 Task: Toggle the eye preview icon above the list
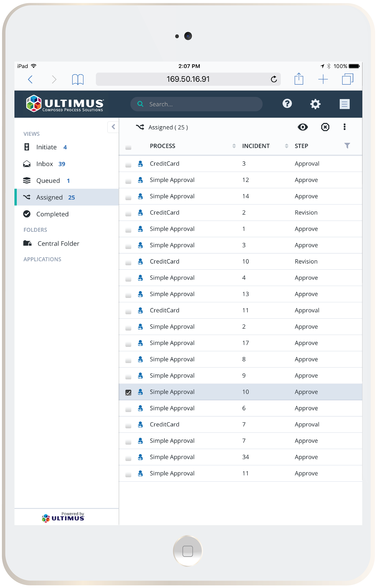click(x=303, y=127)
